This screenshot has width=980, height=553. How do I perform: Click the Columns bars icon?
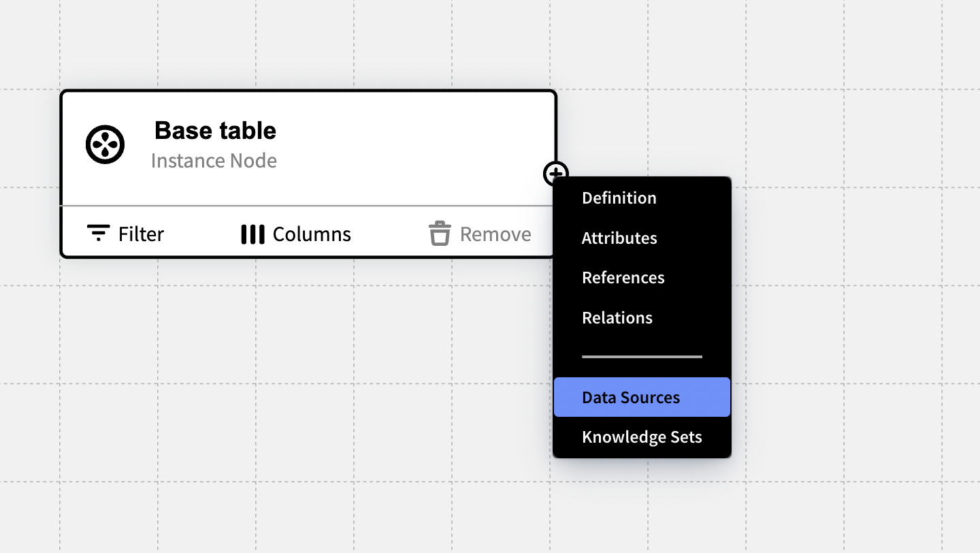pyautogui.click(x=252, y=234)
